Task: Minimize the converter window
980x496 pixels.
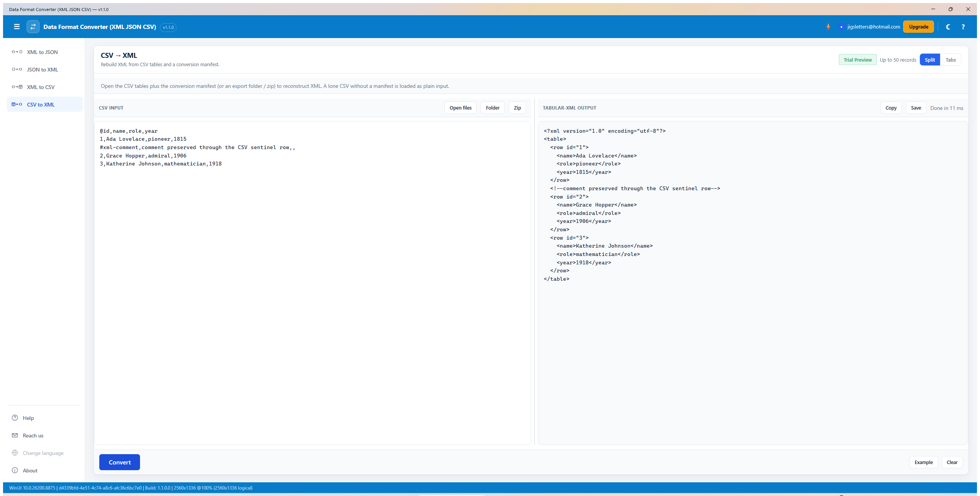Action: 933,9
